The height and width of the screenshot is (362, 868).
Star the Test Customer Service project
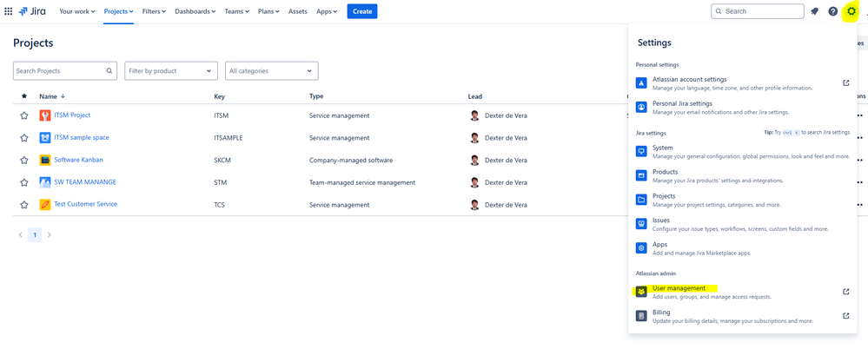tap(23, 205)
